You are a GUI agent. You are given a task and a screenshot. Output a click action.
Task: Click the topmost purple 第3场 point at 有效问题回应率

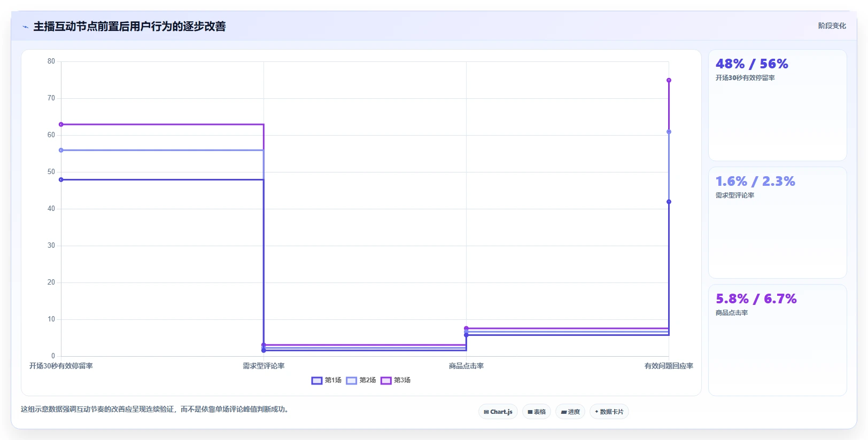tap(669, 80)
